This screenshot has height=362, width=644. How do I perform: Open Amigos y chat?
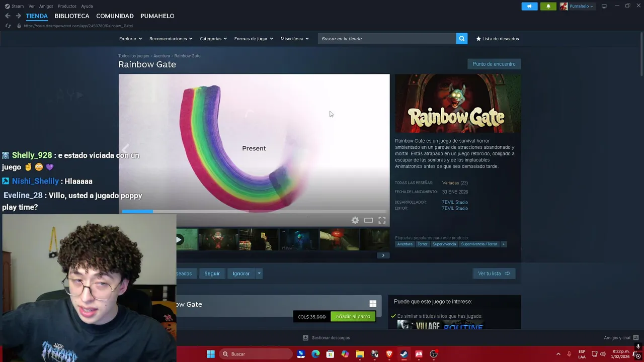(621, 338)
